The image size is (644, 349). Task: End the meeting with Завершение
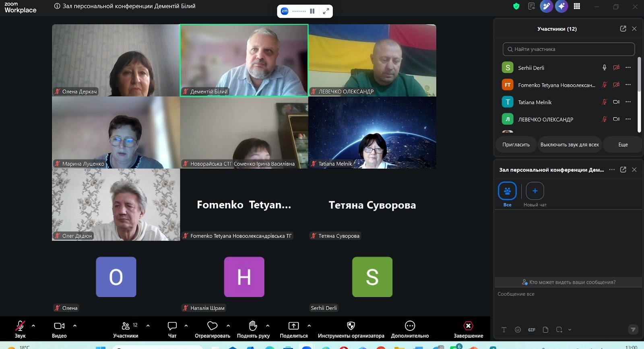[x=469, y=329]
